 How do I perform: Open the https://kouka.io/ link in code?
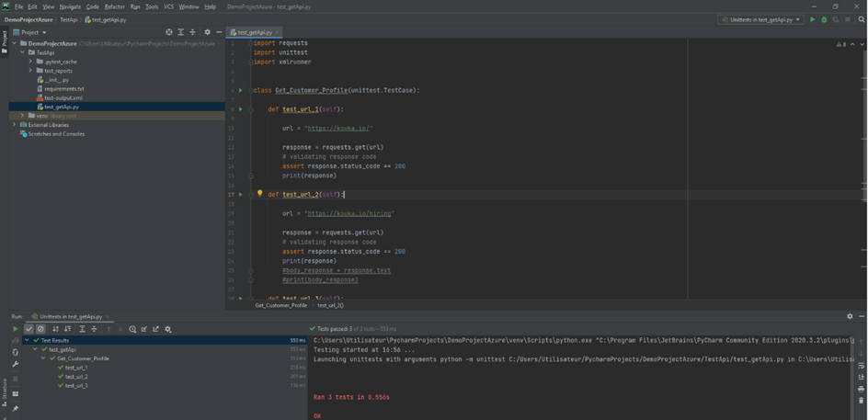pos(340,128)
